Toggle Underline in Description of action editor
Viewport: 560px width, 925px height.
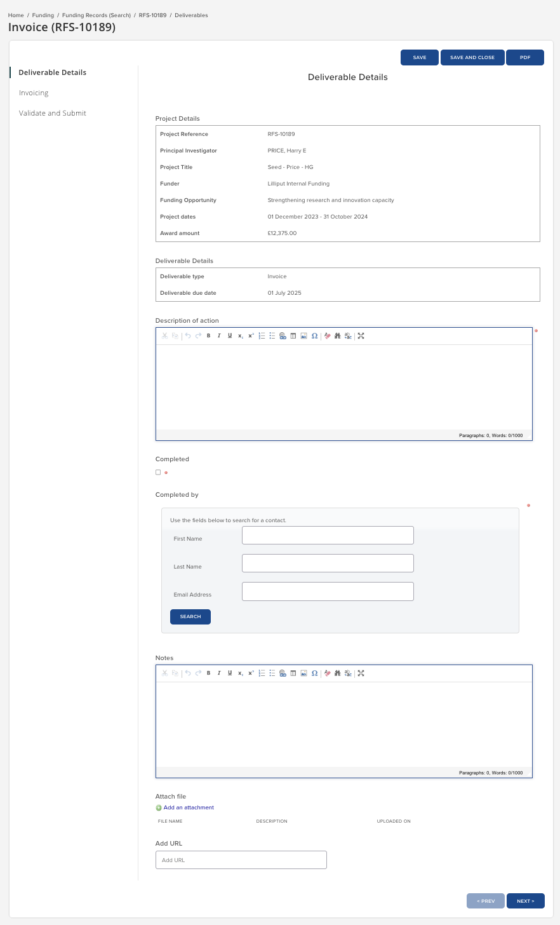point(230,336)
